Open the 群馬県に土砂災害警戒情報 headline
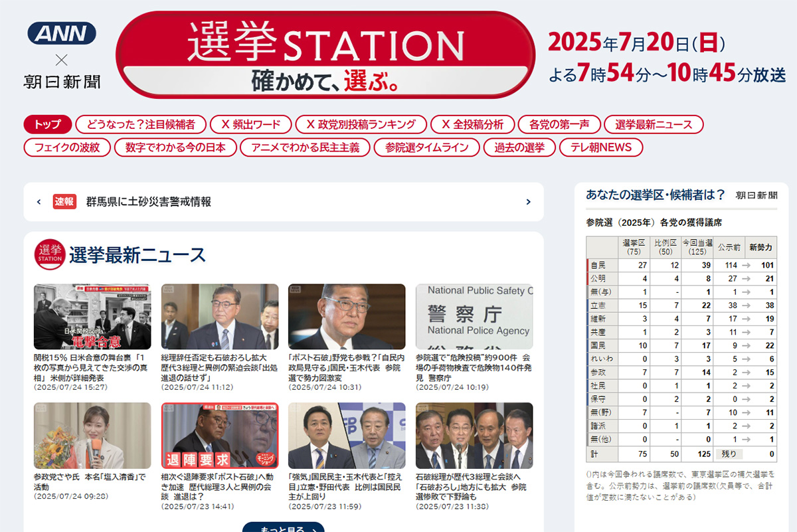797x532 pixels. (x=149, y=202)
